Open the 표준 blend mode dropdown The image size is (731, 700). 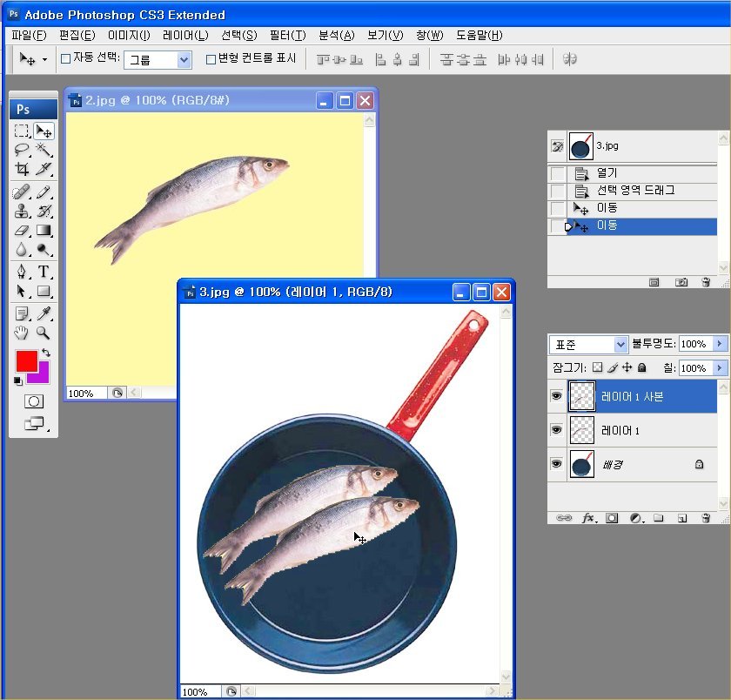pyautogui.click(x=620, y=344)
